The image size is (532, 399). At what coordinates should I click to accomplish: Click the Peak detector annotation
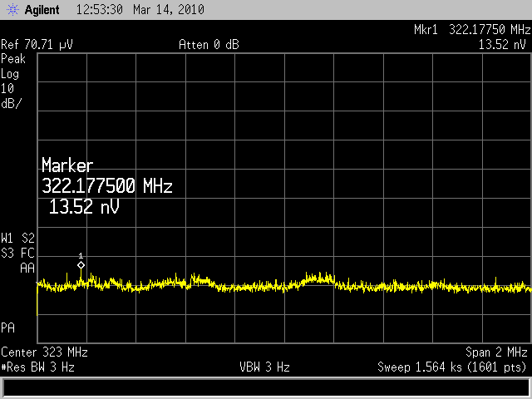coord(13,59)
